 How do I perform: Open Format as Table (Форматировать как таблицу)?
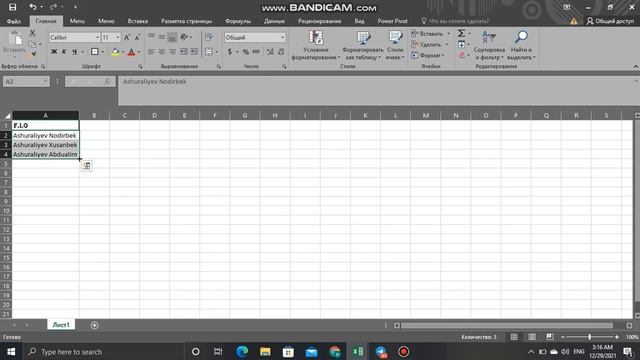pos(363,46)
